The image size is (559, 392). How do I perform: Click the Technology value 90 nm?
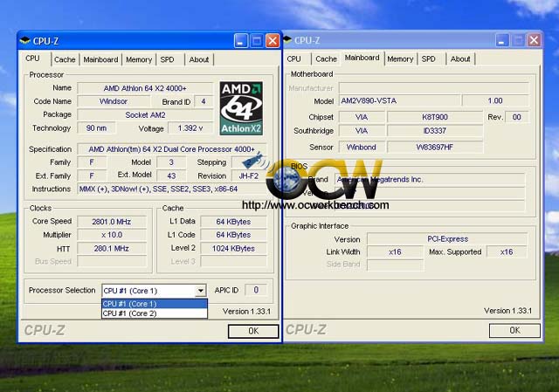point(96,128)
